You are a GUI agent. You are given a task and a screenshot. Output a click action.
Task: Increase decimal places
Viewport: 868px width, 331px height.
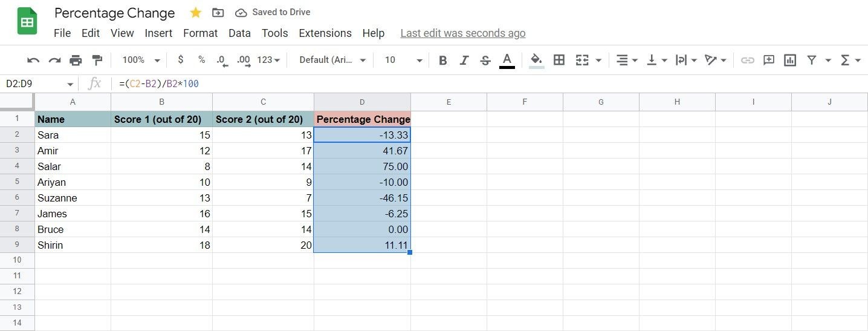244,60
